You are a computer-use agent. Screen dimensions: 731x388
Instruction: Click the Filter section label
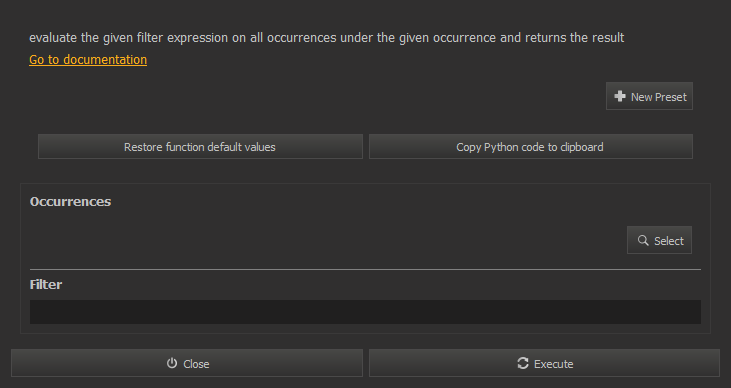46,284
